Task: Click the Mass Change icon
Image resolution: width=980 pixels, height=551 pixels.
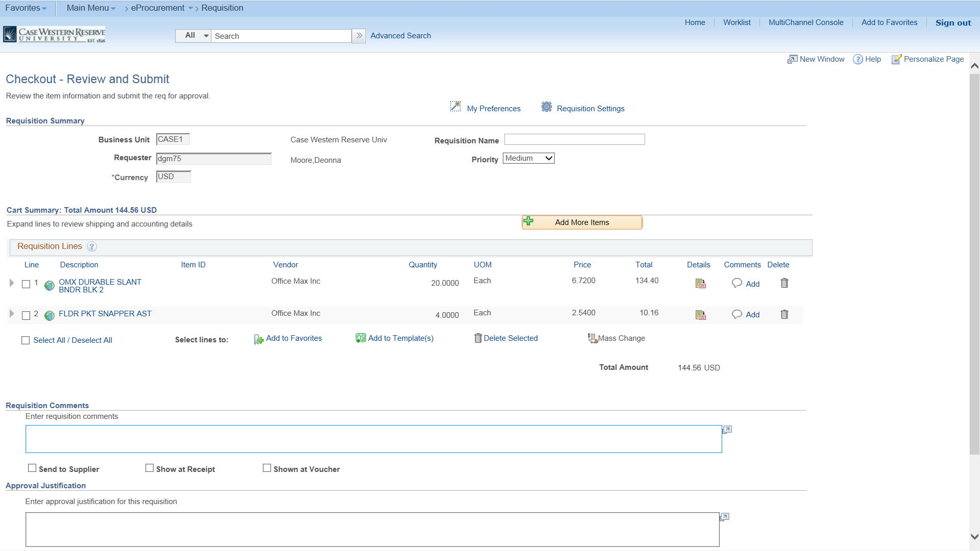Action: coord(592,338)
